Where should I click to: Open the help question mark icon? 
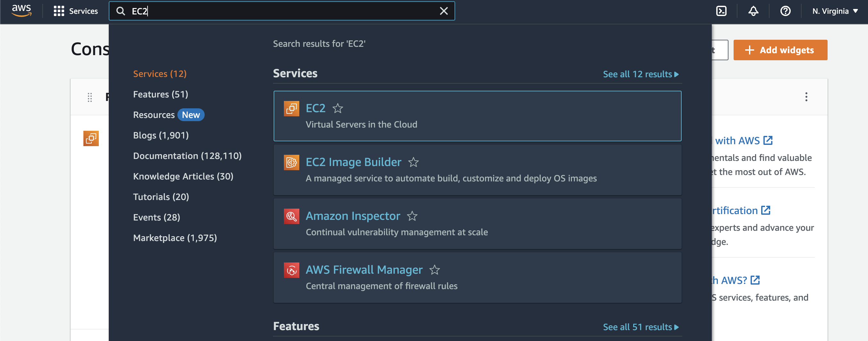coord(785,11)
